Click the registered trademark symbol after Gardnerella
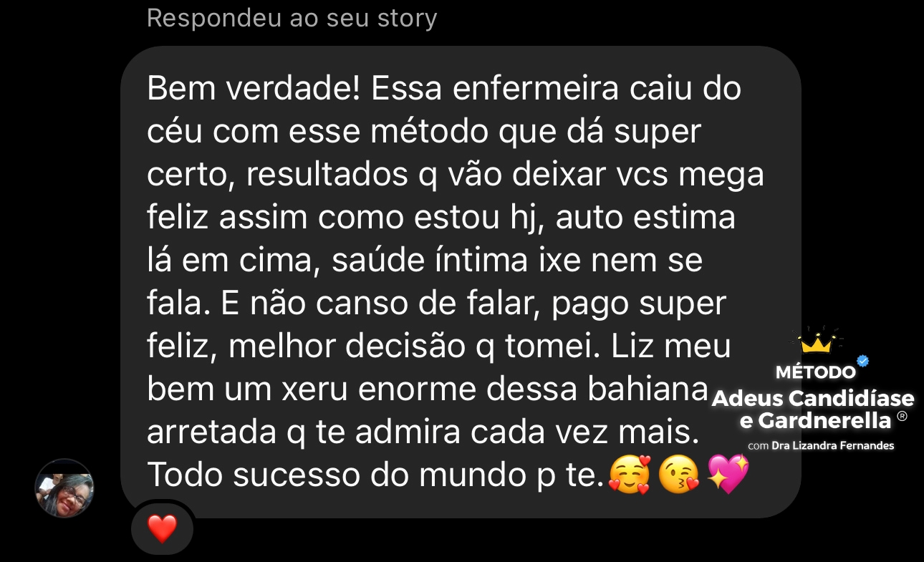The width and height of the screenshot is (924, 562). pyautogui.click(x=902, y=416)
